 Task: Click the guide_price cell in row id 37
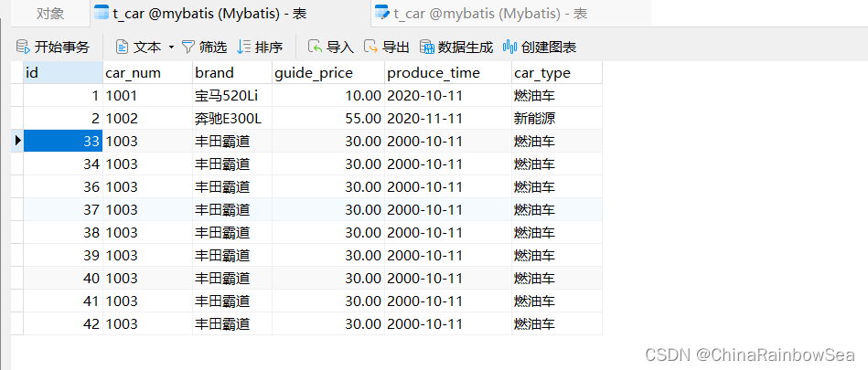pyautogui.click(x=328, y=209)
